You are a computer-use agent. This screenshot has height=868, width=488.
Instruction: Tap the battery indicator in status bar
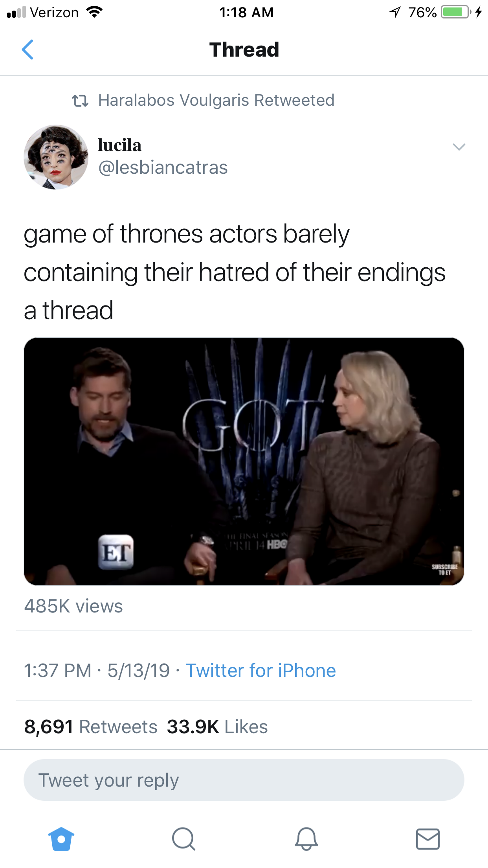456,12
